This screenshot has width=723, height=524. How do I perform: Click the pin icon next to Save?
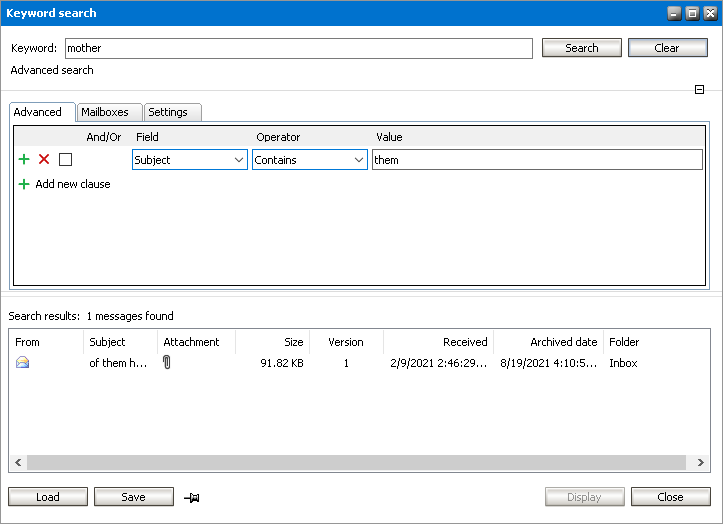pyautogui.click(x=192, y=497)
